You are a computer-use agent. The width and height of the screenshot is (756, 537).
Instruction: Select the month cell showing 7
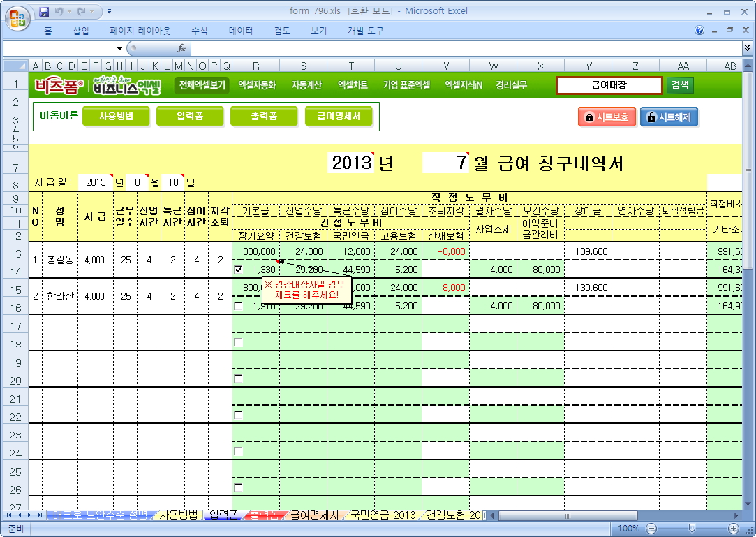pyautogui.click(x=445, y=163)
